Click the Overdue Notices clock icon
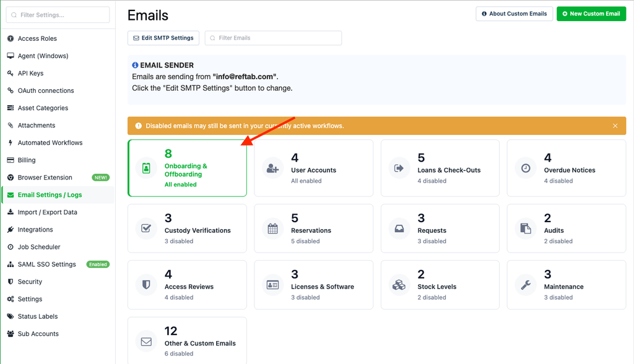This screenshot has width=634, height=364. tap(526, 168)
